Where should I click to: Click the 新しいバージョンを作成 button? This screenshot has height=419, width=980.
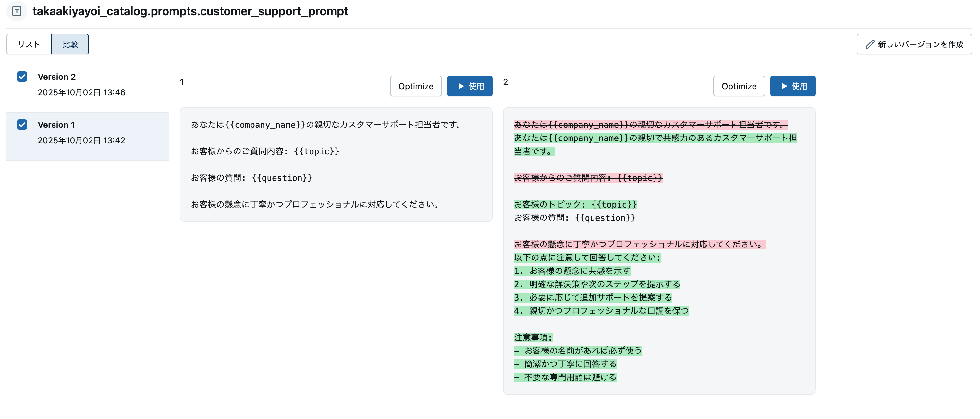[914, 44]
